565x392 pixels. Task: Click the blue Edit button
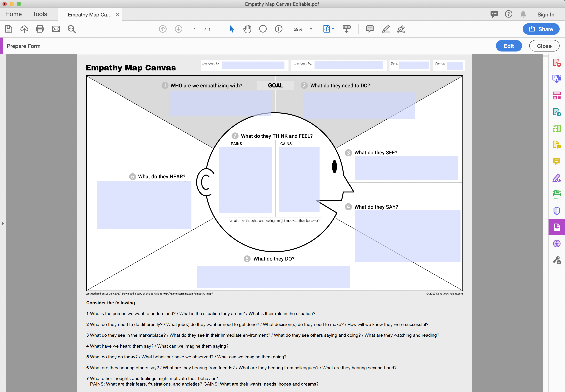509,46
